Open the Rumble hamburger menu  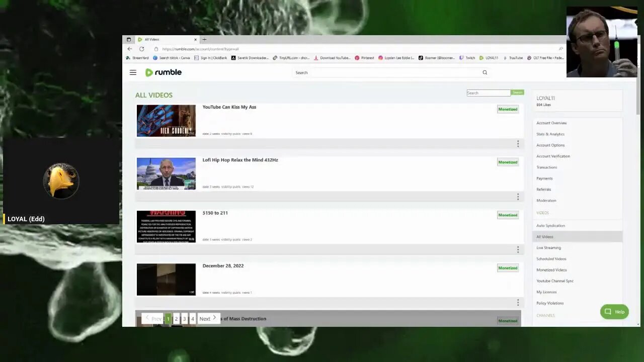point(133,72)
